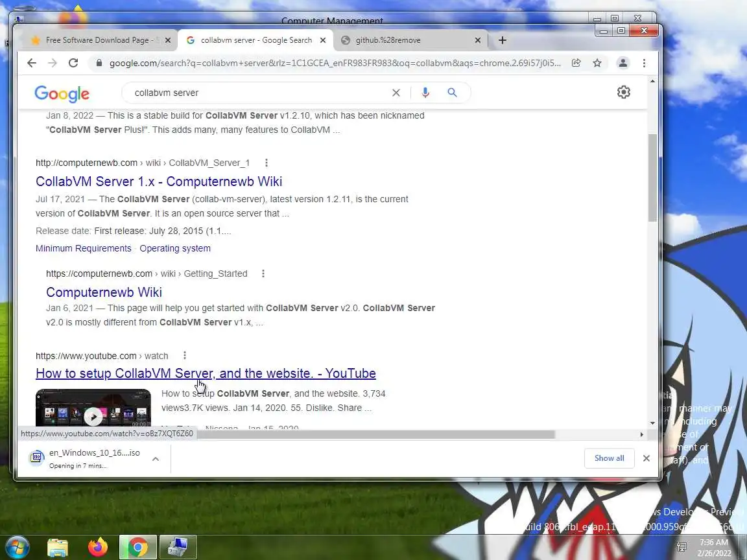
Task: Click the vertical scrollbar thumb
Action: (652, 178)
